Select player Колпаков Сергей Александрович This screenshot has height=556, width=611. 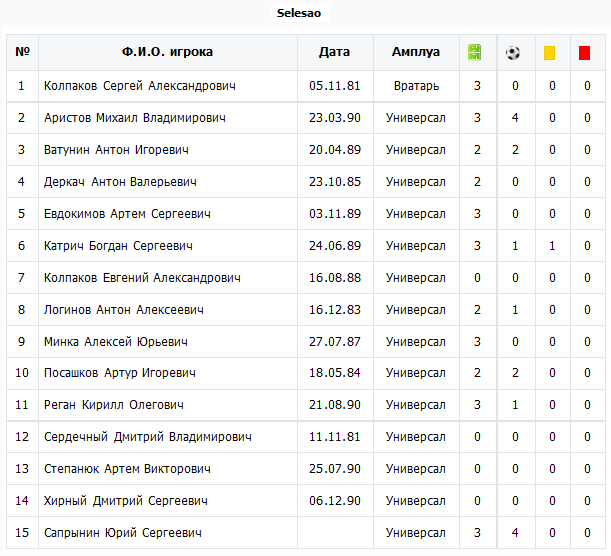(x=140, y=86)
